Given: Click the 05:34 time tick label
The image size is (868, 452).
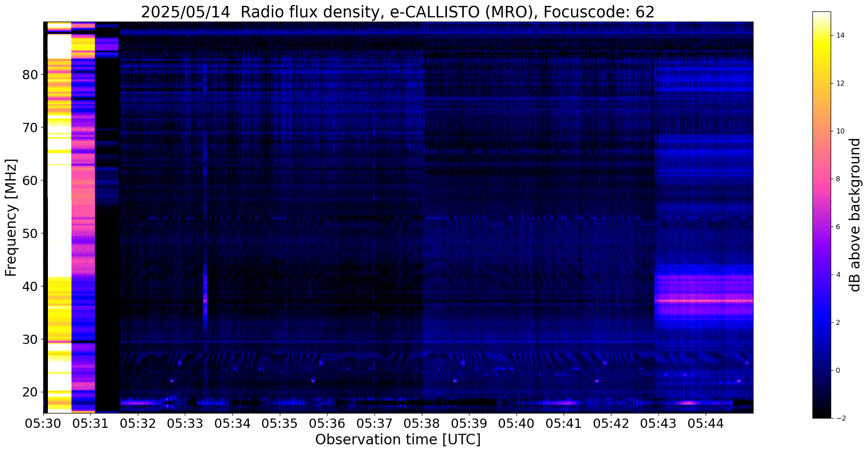Looking at the screenshot, I should [x=232, y=423].
